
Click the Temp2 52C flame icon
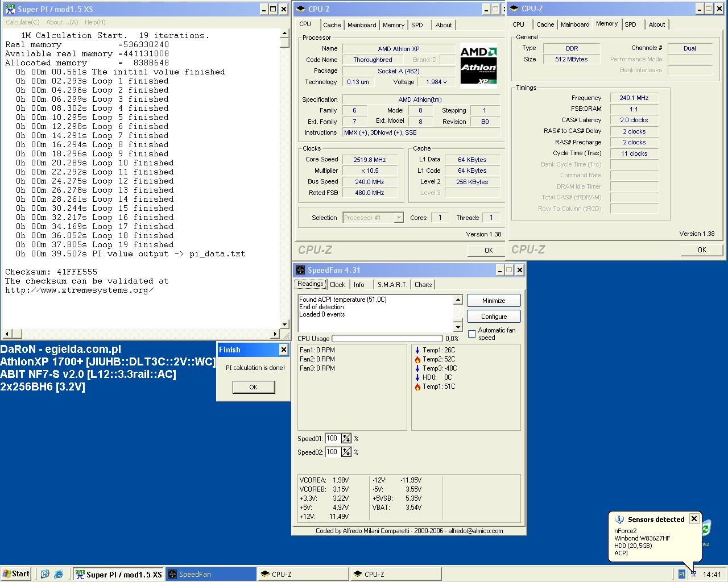(417, 359)
